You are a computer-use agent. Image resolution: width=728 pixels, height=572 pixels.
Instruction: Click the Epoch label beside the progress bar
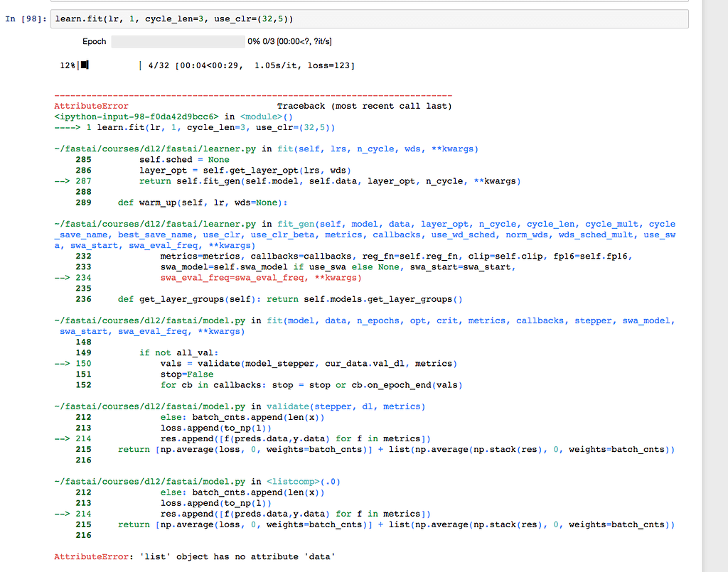click(x=94, y=41)
